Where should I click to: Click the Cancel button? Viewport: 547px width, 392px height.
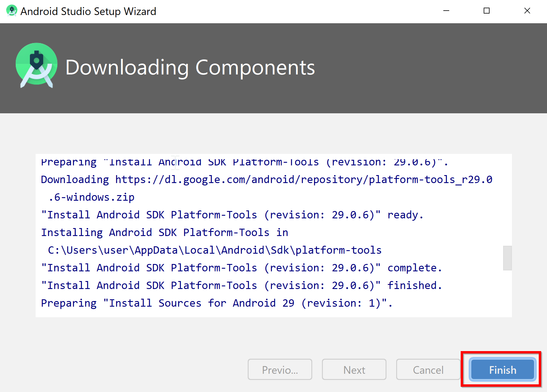(x=428, y=370)
